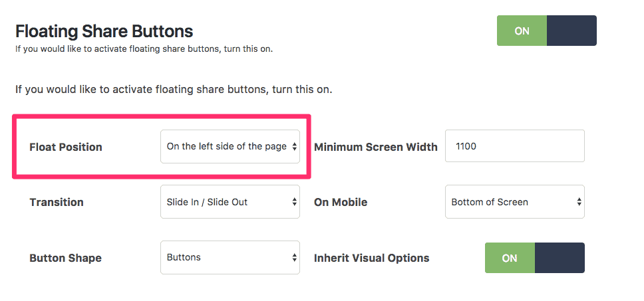The image size is (644, 301).
Task: Click dark handle of Floating Share Buttons switch
Action: coord(571,31)
